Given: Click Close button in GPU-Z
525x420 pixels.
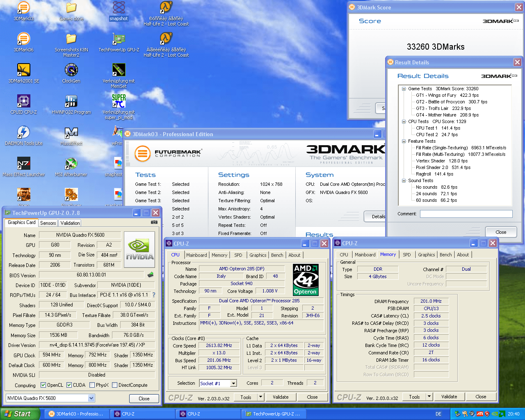Looking at the screenshot, I should click(144, 398).
